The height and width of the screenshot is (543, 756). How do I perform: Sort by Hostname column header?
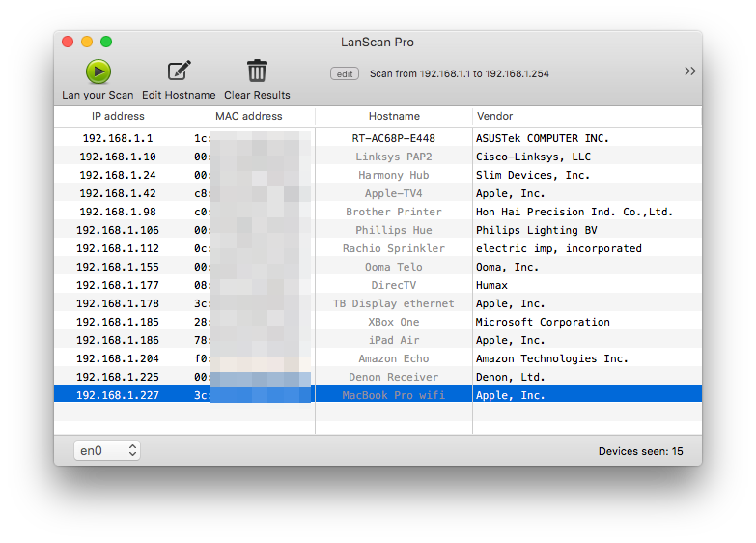click(394, 116)
